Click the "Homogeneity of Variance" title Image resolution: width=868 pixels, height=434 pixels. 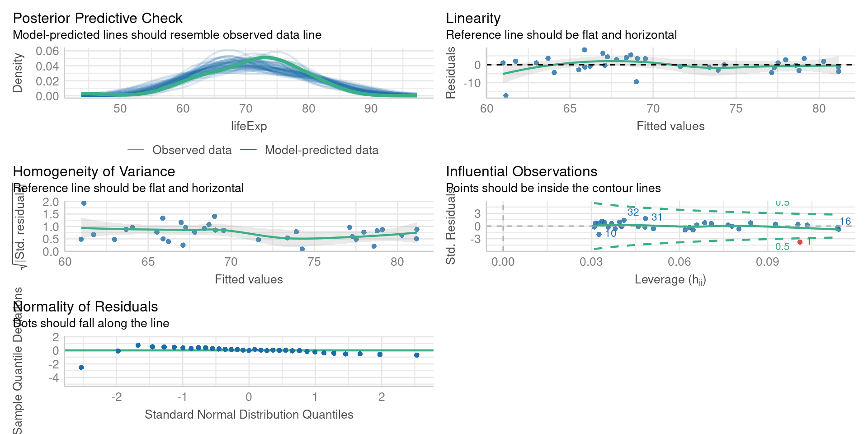coord(94,171)
